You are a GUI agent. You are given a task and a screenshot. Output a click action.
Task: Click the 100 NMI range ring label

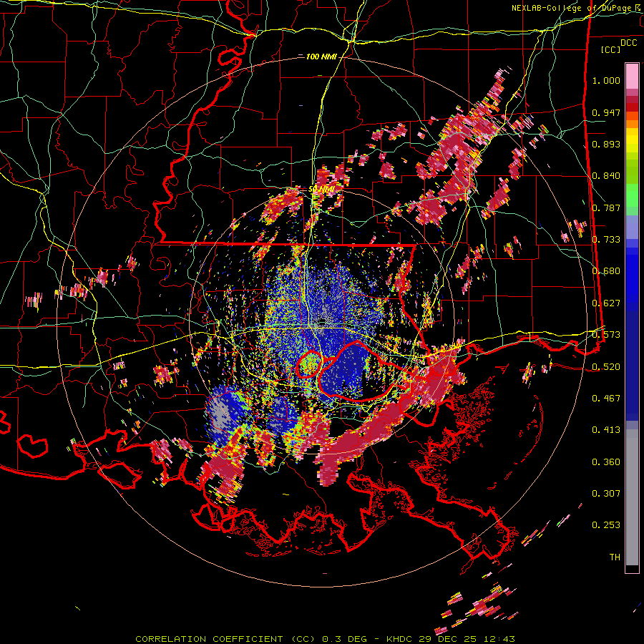tap(321, 57)
